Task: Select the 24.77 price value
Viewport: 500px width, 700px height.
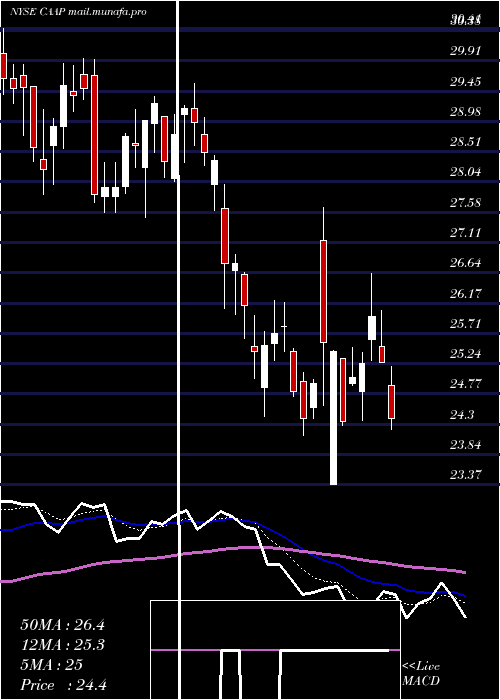Action: [x=466, y=384]
